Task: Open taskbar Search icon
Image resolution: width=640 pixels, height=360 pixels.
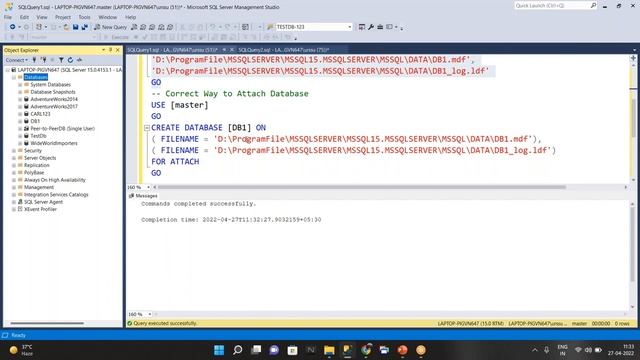Action: [x=238, y=350]
